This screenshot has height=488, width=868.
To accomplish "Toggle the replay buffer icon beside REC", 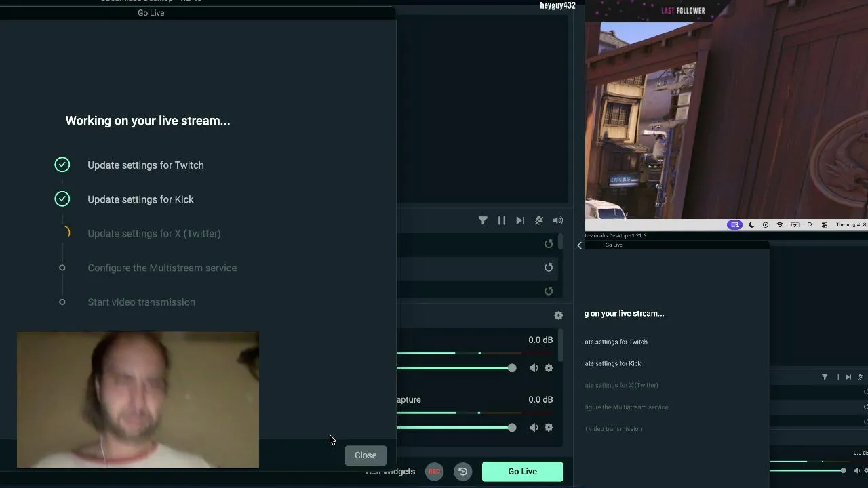I will [x=462, y=472].
